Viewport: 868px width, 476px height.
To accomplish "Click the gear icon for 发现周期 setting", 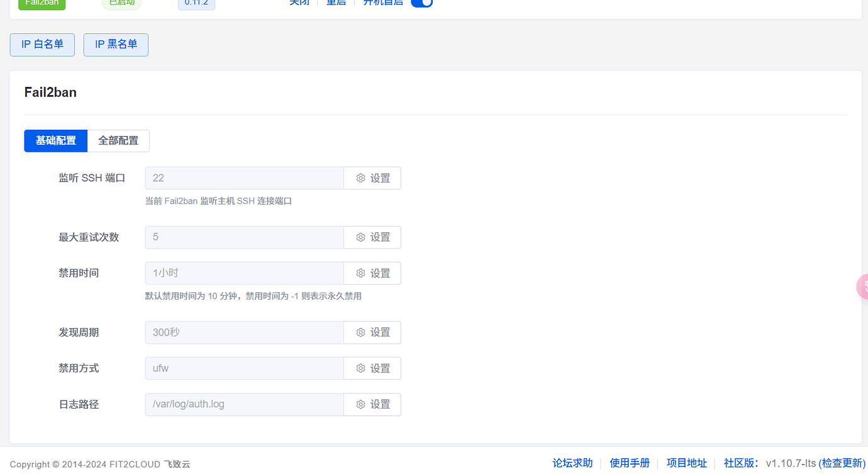I will (x=360, y=332).
